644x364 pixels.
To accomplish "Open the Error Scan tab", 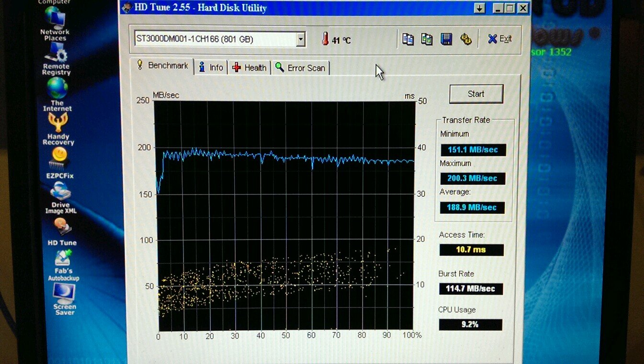I will click(300, 68).
